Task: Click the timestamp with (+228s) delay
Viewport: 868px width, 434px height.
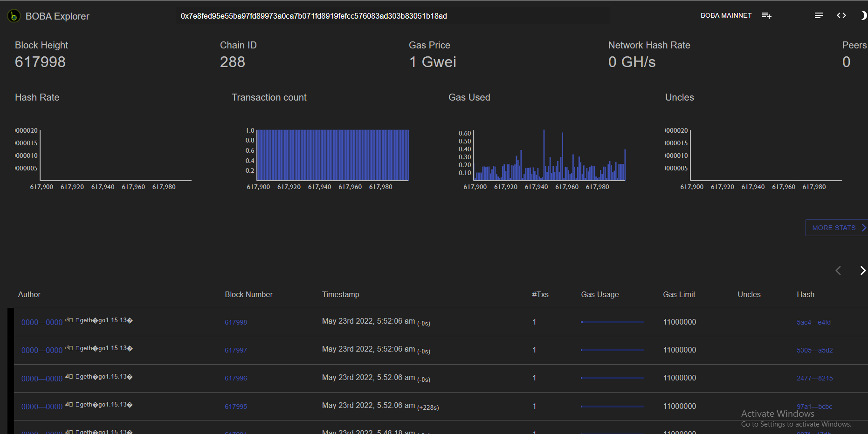Action: point(380,406)
